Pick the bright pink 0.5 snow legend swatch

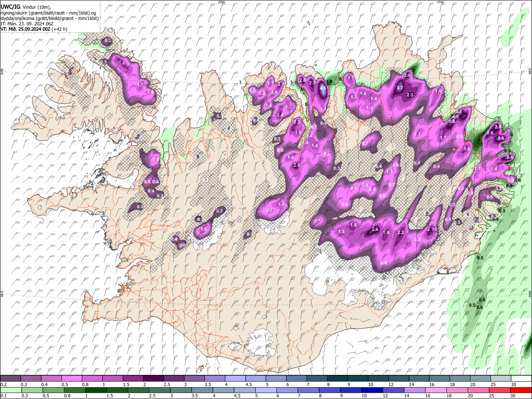(72, 379)
